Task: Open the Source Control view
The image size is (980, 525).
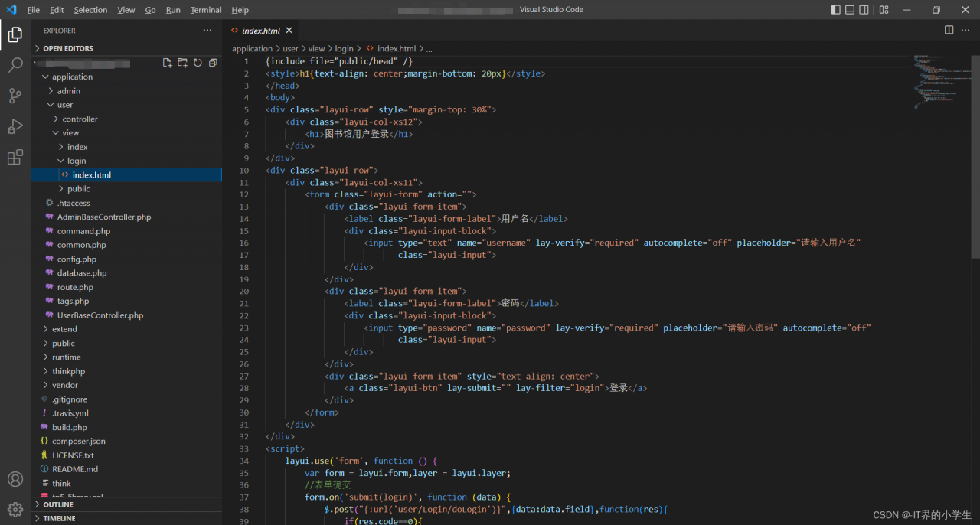Action: 15,96
